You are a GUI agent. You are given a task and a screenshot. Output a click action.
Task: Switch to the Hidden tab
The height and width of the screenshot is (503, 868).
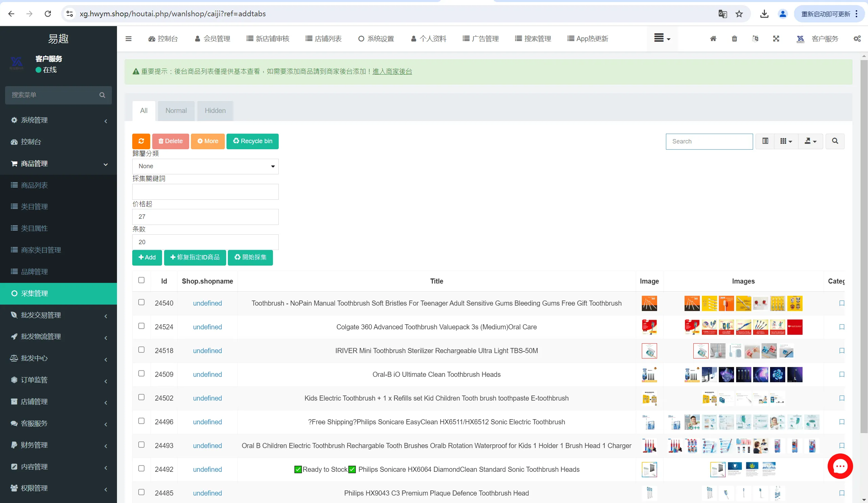(215, 111)
